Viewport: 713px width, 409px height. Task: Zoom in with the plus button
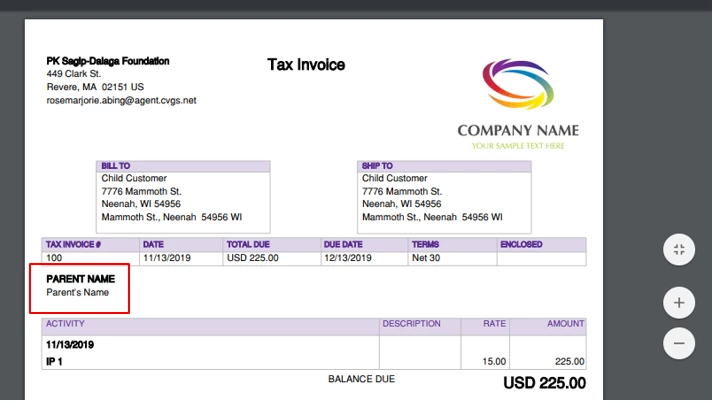click(x=678, y=303)
